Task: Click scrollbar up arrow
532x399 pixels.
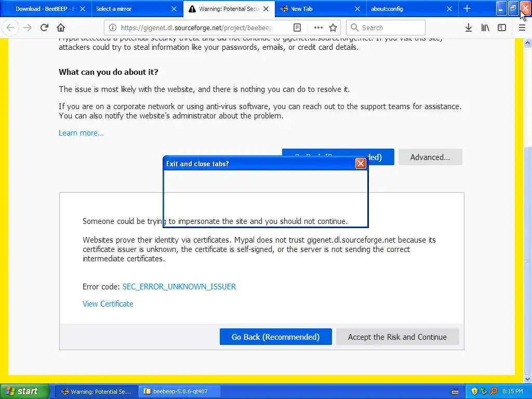Action: coord(528,43)
